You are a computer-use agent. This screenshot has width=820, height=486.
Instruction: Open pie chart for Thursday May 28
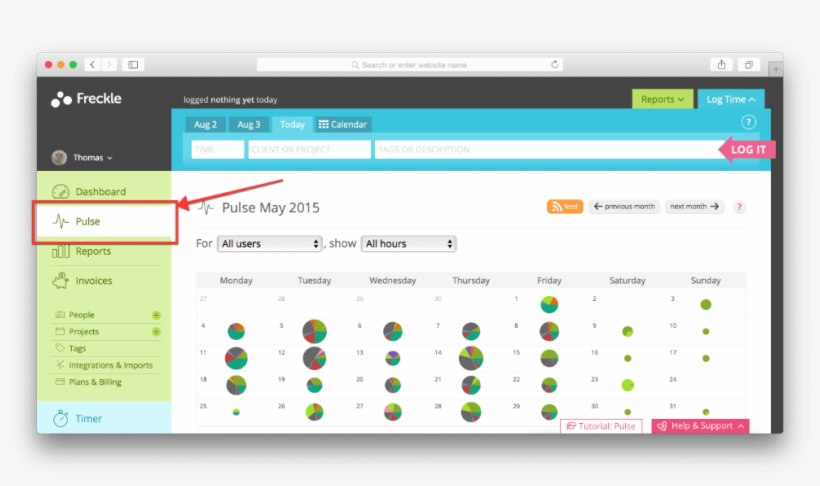[471, 412]
